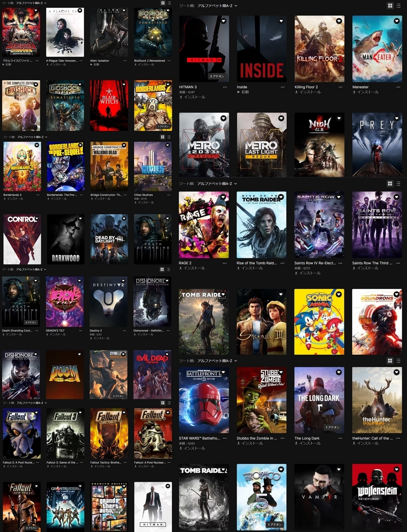Click the 1 アドオン badge on The Long Dark
This screenshot has height=532, width=407.
[x=333, y=427]
